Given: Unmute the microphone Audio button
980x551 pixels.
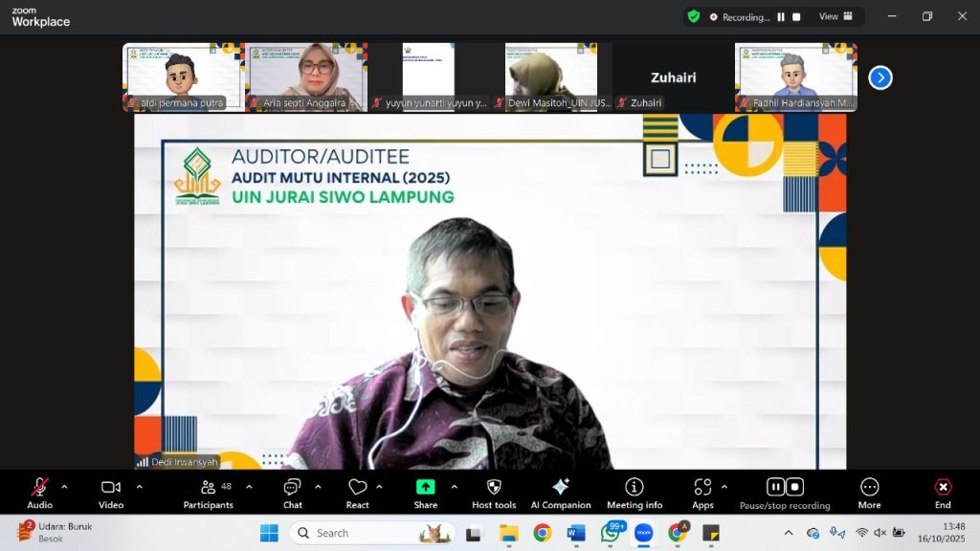Looking at the screenshot, I should (39, 493).
